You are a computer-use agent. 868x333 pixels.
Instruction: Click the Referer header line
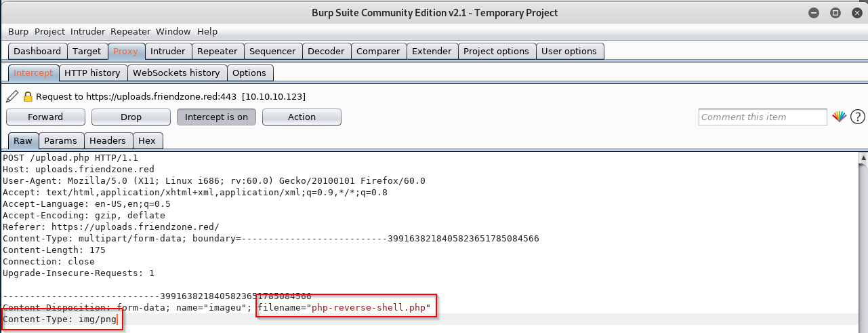pyautogui.click(x=111, y=227)
